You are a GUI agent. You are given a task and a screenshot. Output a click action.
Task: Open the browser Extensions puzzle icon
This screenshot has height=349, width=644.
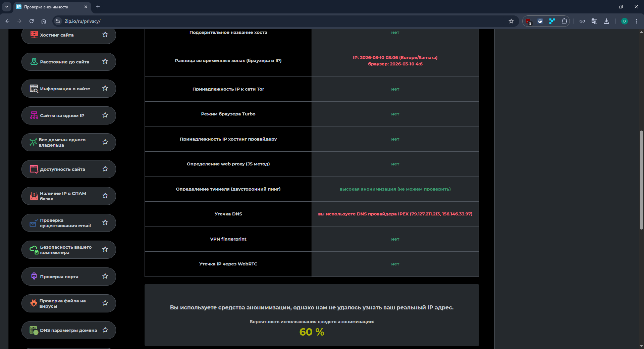pos(564,21)
